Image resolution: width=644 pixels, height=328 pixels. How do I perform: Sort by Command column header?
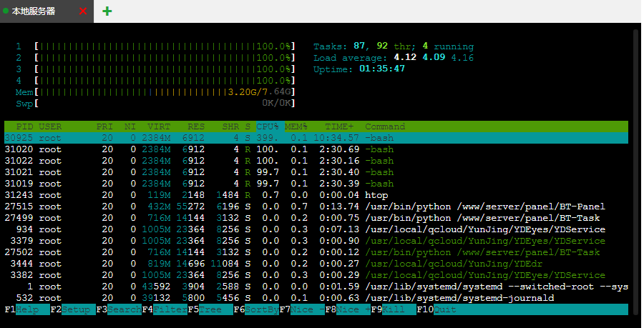click(385, 126)
